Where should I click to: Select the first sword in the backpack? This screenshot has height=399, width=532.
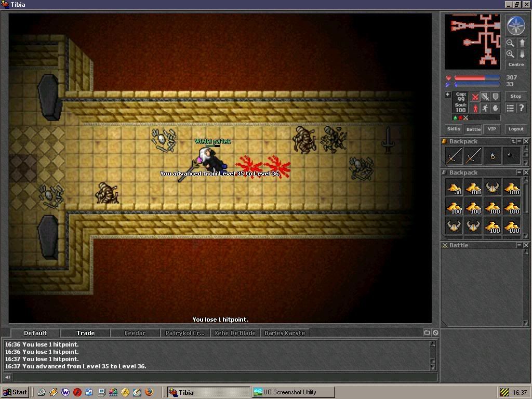click(x=454, y=156)
